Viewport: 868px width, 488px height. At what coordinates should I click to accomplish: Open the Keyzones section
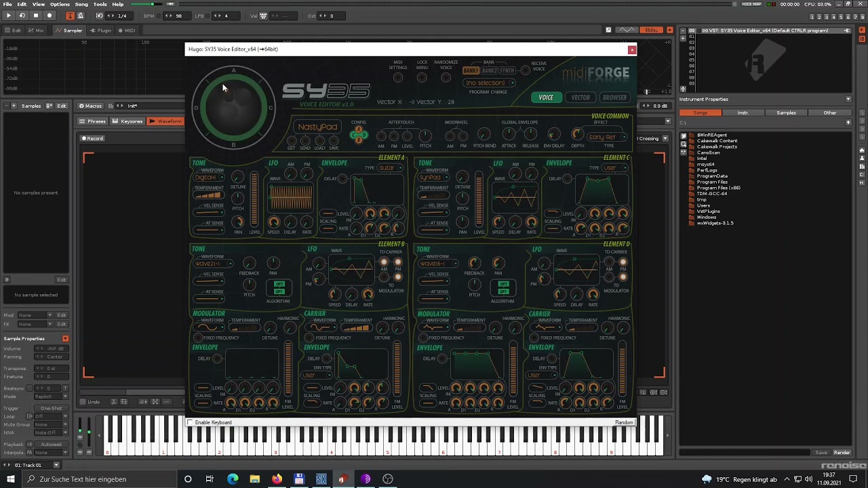coord(129,121)
